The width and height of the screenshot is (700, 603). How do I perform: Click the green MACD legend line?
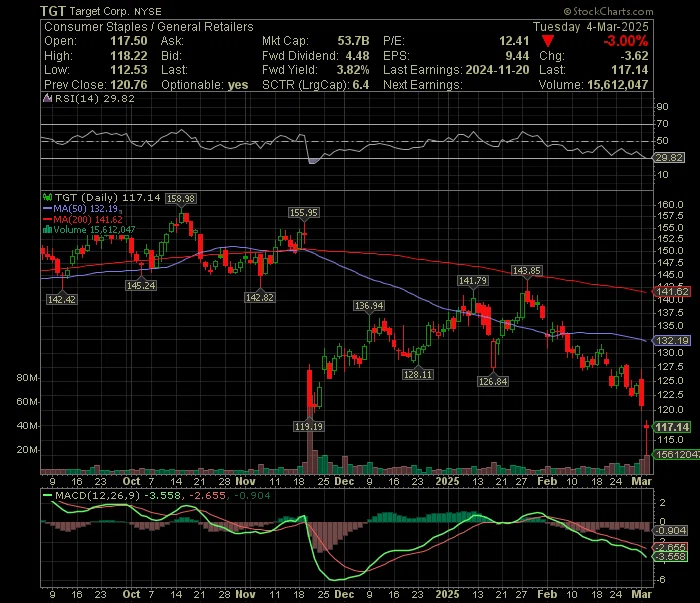point(47,495)
